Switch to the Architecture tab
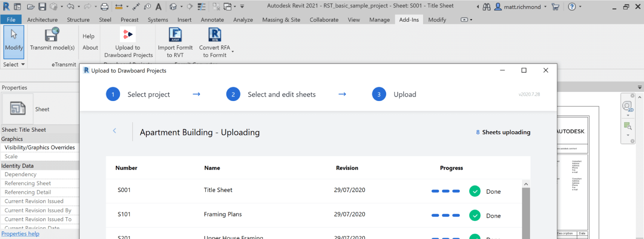The width and height of the screenshot is (644, 239). [x=42, y=20]
